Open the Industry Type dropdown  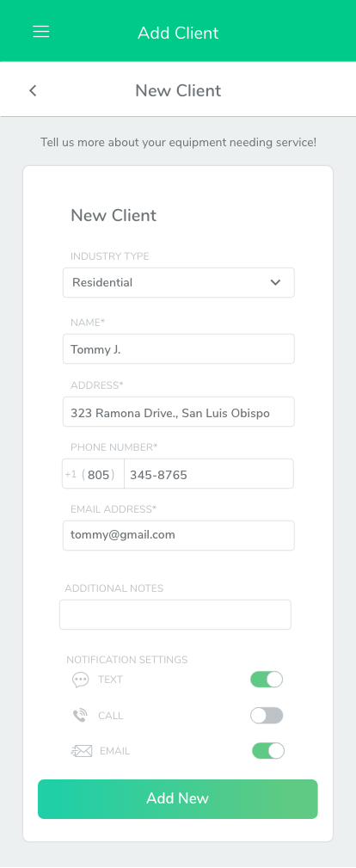(178, 282)
